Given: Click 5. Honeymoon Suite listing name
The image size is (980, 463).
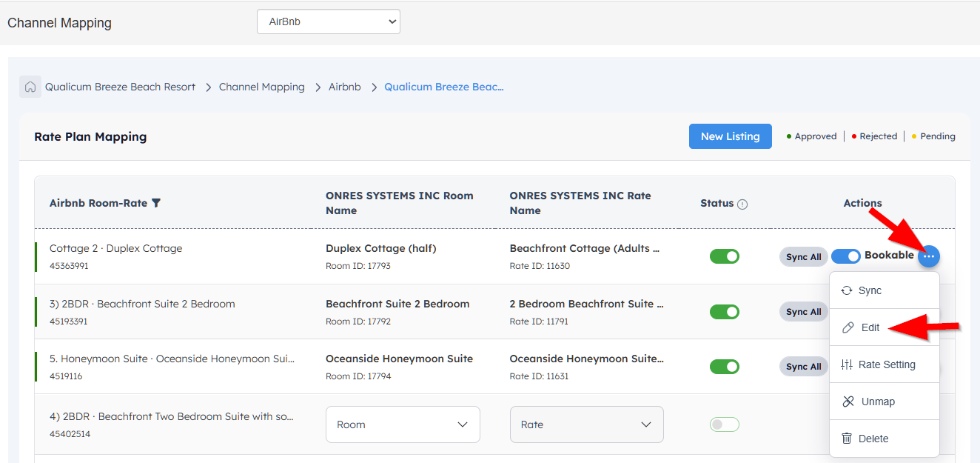Looking at the screenshot, I should pyautogui.click(x=172, y=359).
